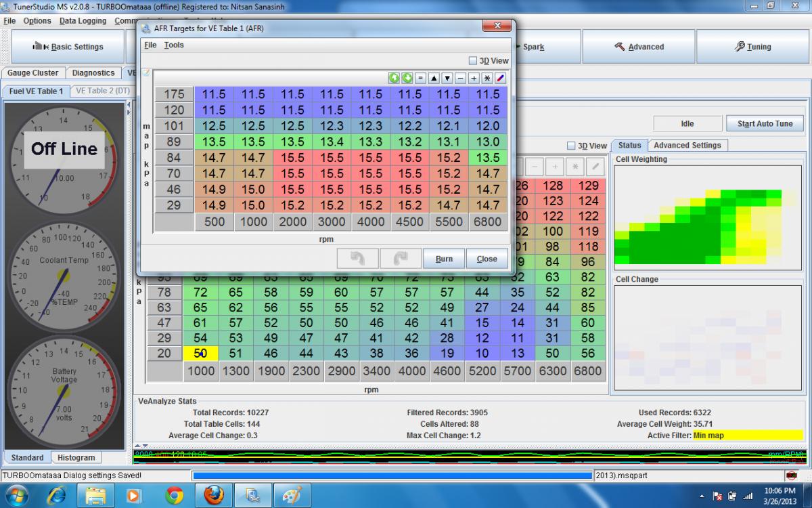The height and width of the screenshot is (508, 812).
Task: Select the yellow highlighted cell with value 50
Action: pos(200,353)
